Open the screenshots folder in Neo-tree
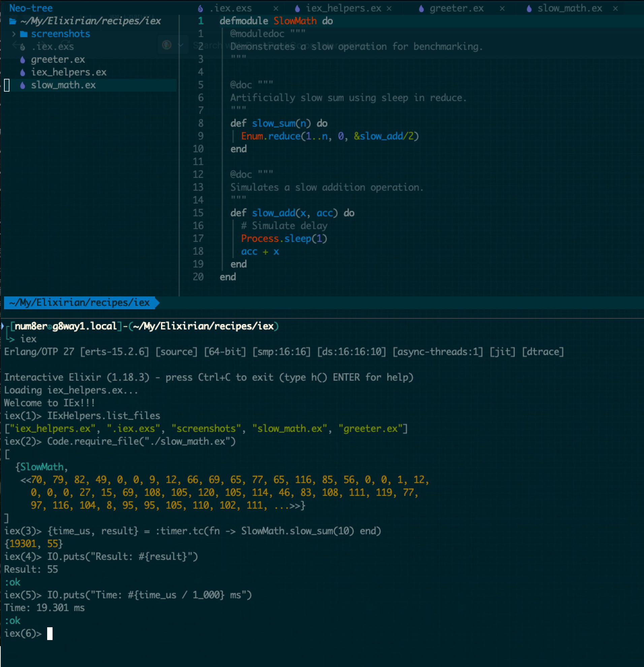Screen dimensions: 644x667 61,34
